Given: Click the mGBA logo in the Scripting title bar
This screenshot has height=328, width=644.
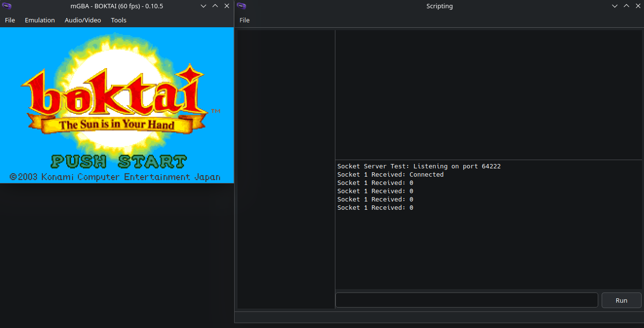Looking at the screenshot, I should point(241,6).
